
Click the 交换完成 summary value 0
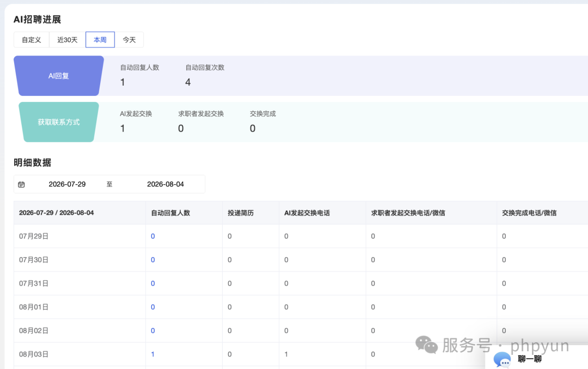(253, 129)
